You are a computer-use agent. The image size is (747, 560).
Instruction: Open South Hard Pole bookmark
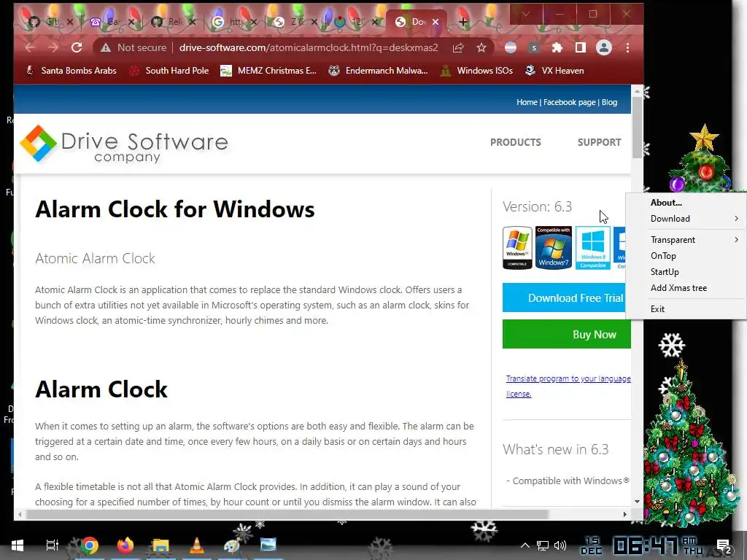click(169, 71)
